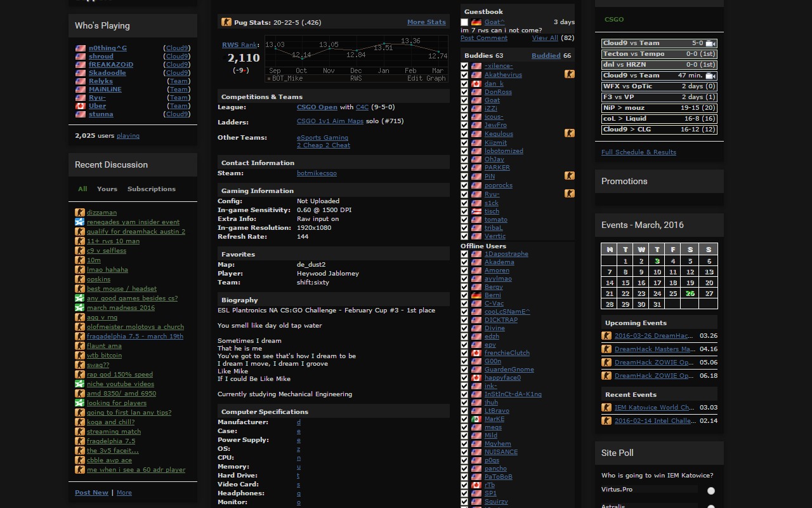Switch to the Yours discussion tab
Viewport: 812px width, 508px height.
[x=107, y=189]
